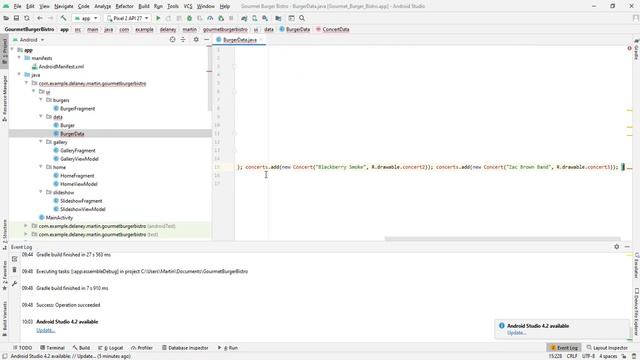
Task: Click the Update link in Event Log
Action: pos(45,330)
